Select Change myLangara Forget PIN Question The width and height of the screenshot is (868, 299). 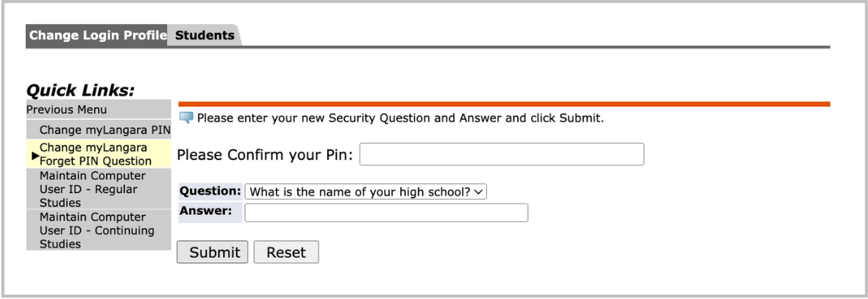96,154
